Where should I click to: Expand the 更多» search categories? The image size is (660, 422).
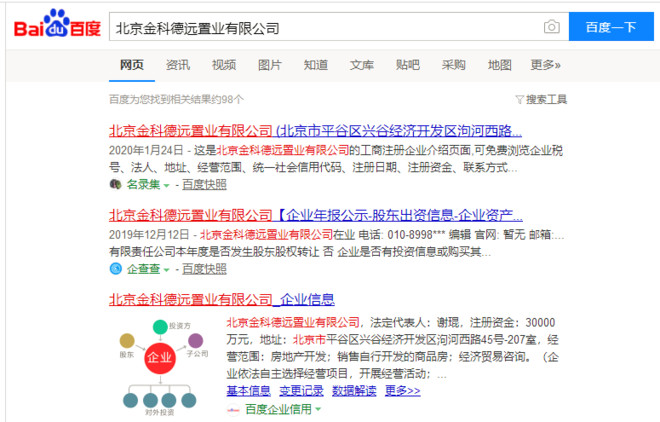(545, 65)
